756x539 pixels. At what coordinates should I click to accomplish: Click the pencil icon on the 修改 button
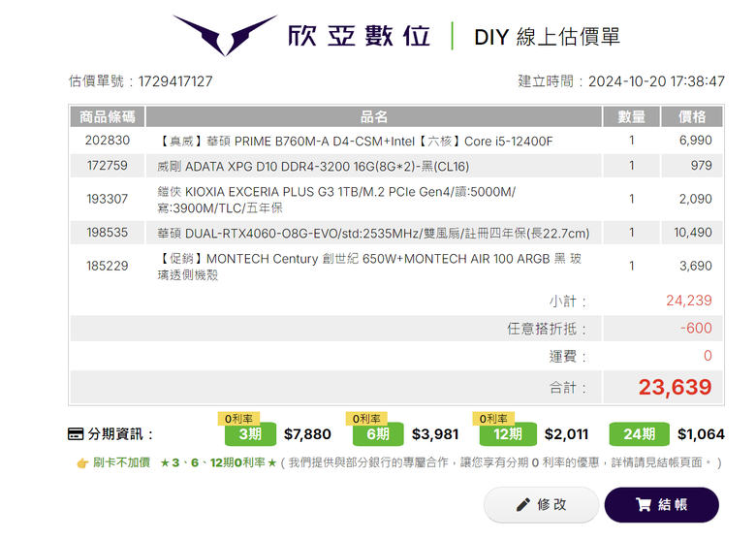click(523, 505)
